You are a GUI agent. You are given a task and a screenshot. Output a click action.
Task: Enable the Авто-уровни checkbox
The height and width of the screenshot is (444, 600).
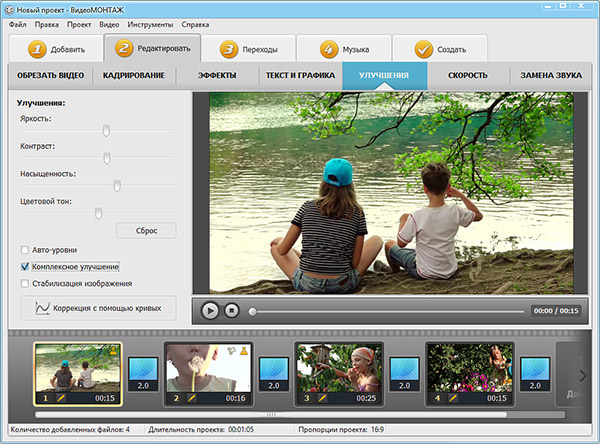25,250
